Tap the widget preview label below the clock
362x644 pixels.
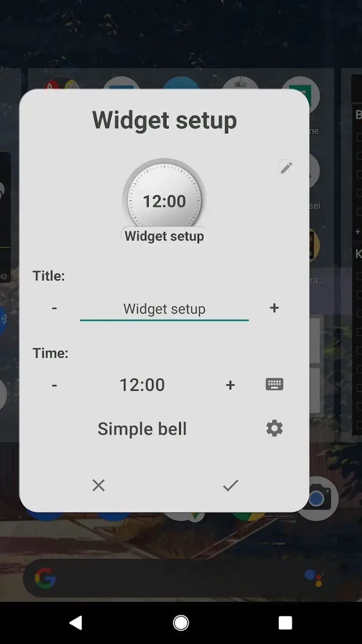pyautogui.click(x=164, y=236)
